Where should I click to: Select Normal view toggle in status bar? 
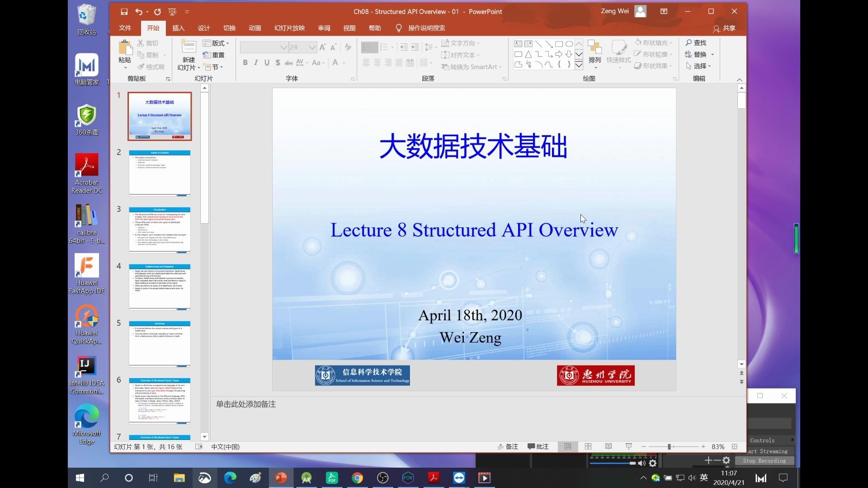568,446
